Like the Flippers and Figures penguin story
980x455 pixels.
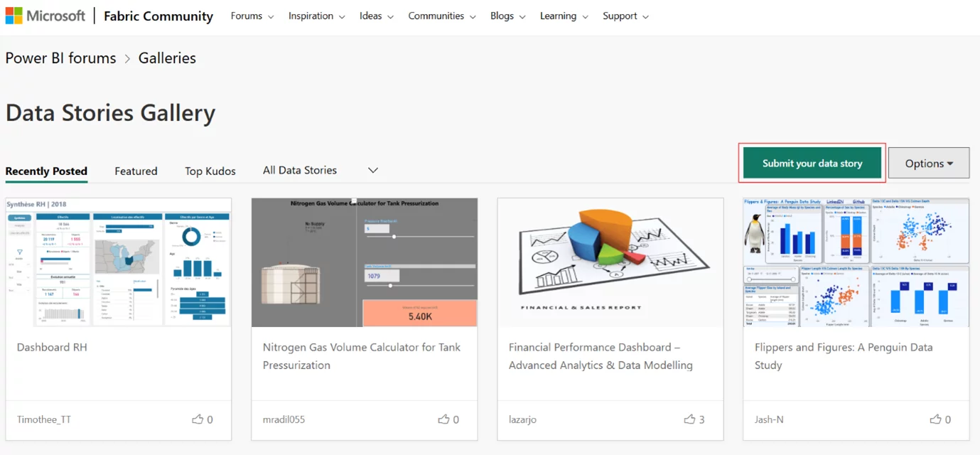pos(935,419)
